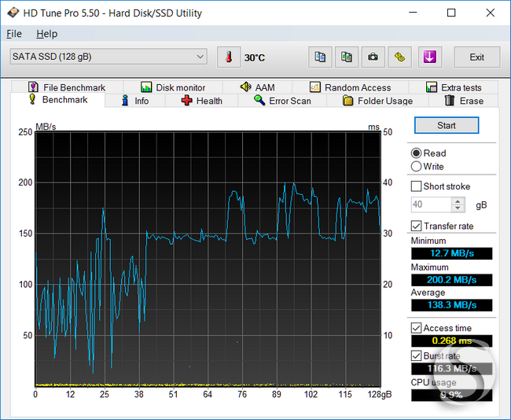Screen dimensions: 511x420
Task: Click the copy screenshot to clipboard icon
Action: tap(347, 57)
